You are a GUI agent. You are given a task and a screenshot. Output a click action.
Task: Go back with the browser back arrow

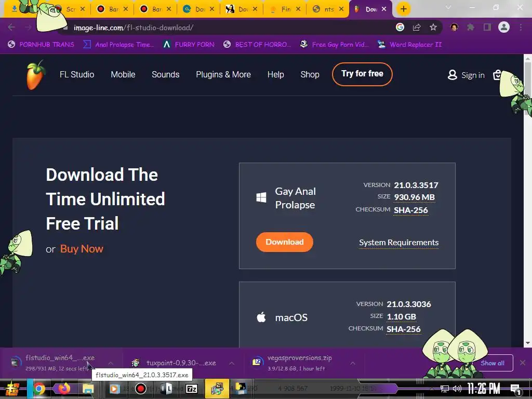click(x=11, y=27)
